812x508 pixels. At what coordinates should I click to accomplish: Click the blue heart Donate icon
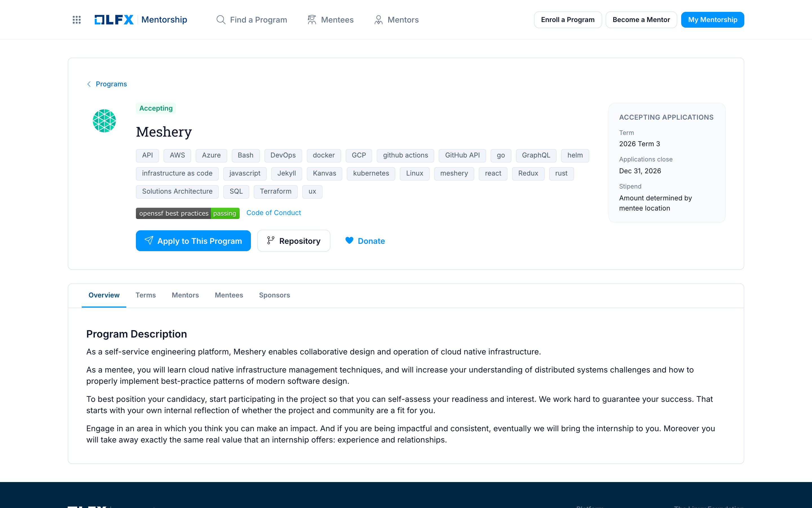(349, 240)
